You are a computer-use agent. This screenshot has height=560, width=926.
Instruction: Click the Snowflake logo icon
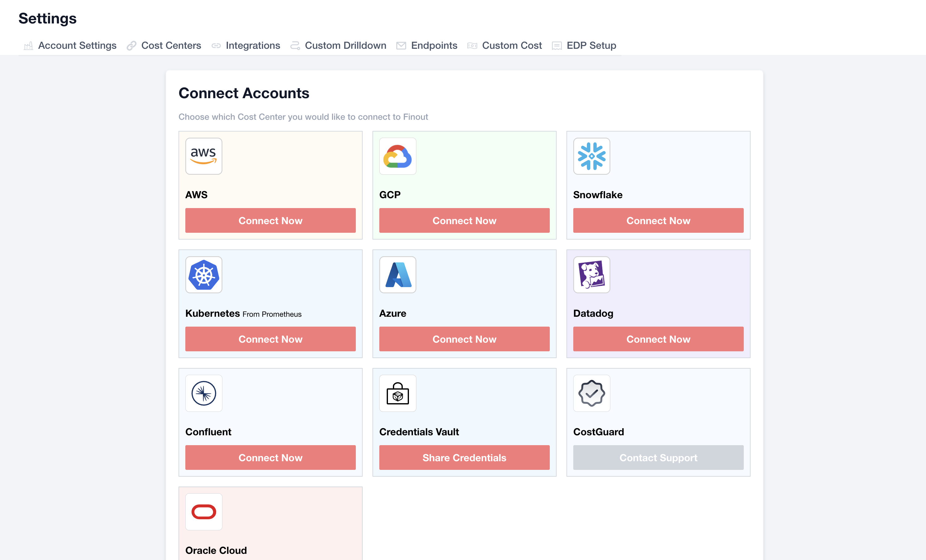pos(591,156)
